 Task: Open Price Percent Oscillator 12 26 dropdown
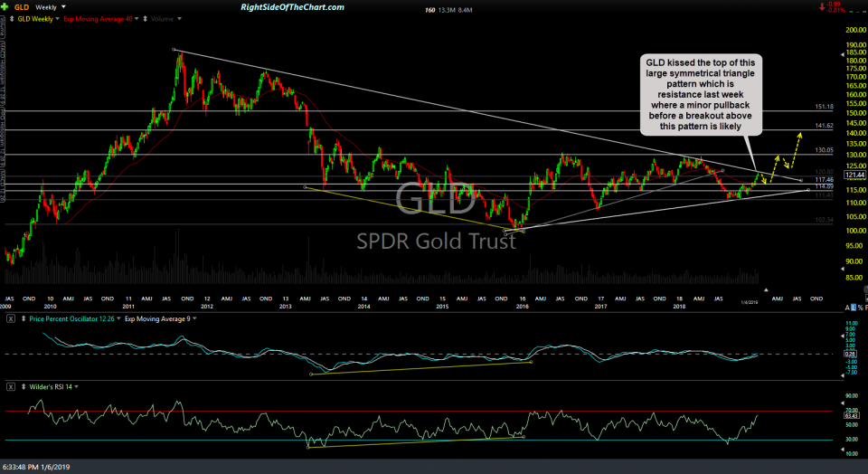coord(118,319)
